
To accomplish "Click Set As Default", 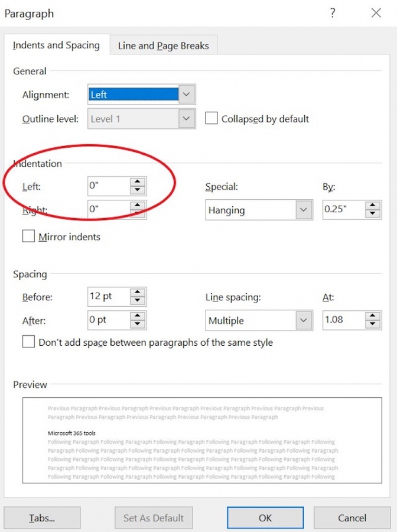I will click(x=153, y=517).
